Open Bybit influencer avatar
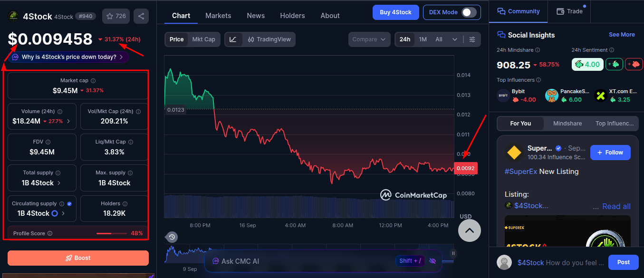The width and height of the screenshot is (644, 278). 503,96
